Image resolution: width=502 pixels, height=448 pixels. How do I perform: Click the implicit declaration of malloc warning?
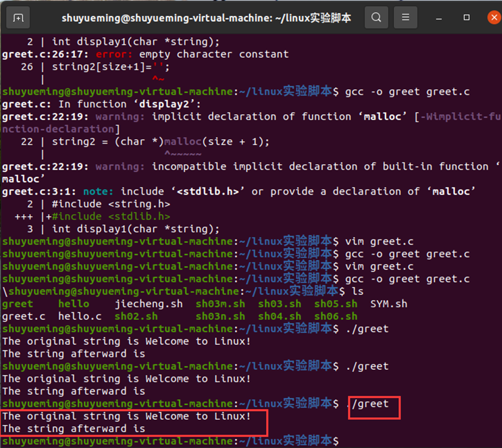251,123
